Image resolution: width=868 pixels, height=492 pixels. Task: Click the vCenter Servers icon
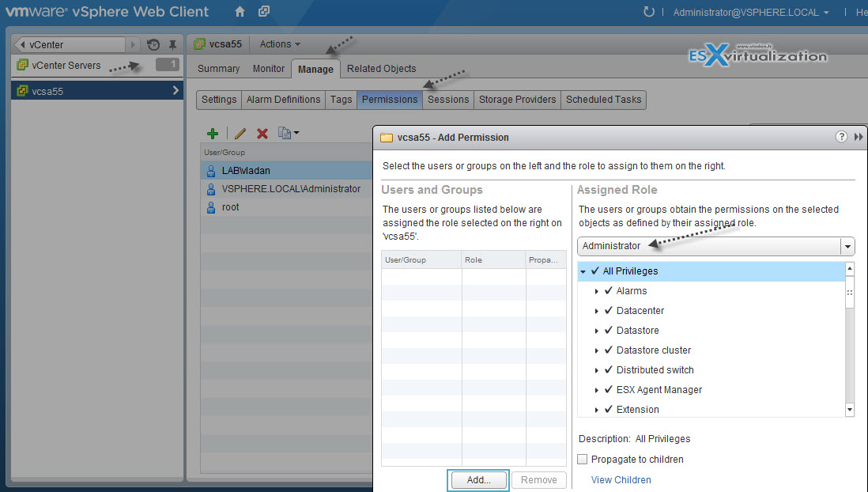22,66
